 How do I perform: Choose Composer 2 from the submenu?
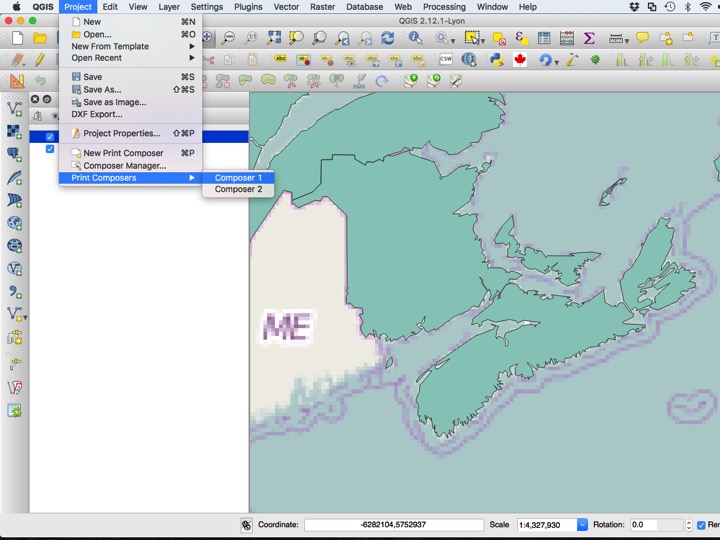click(238, 189)
